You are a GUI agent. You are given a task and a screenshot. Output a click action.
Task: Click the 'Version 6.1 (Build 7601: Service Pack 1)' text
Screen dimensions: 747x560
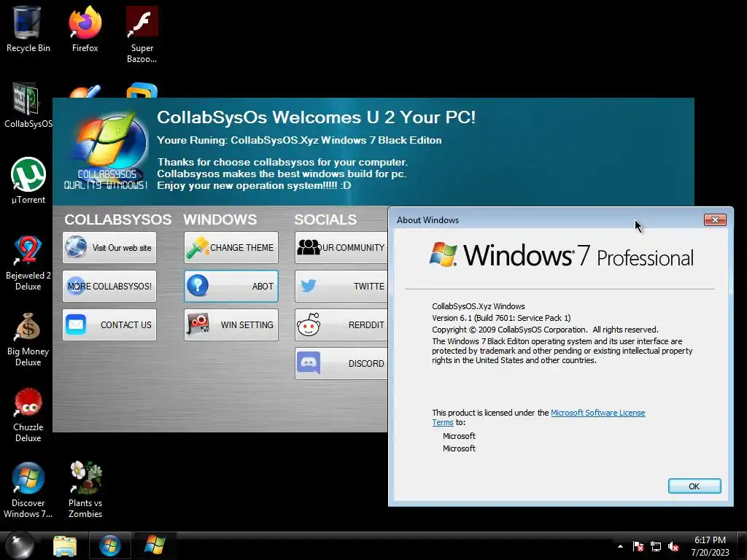(501, 318)
